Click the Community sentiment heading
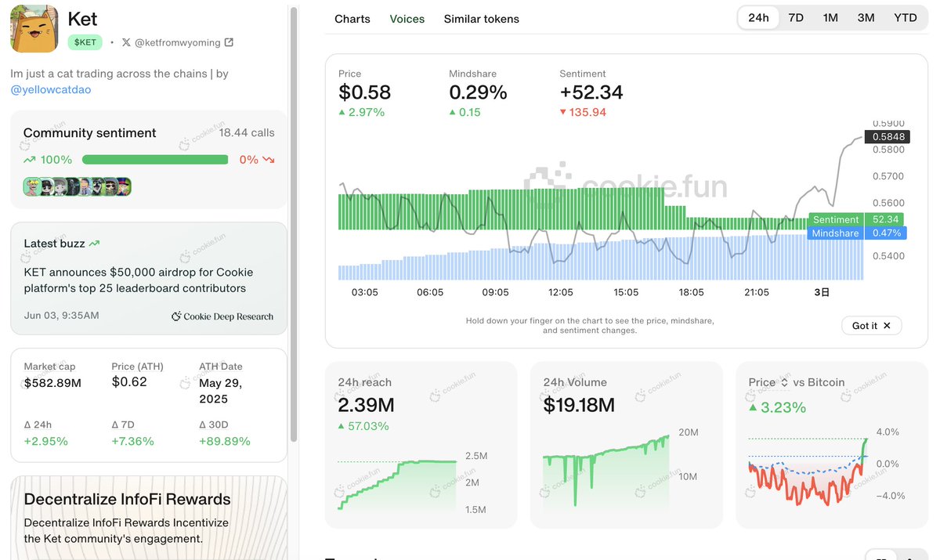940x560 pixels. tap(90, 133)
